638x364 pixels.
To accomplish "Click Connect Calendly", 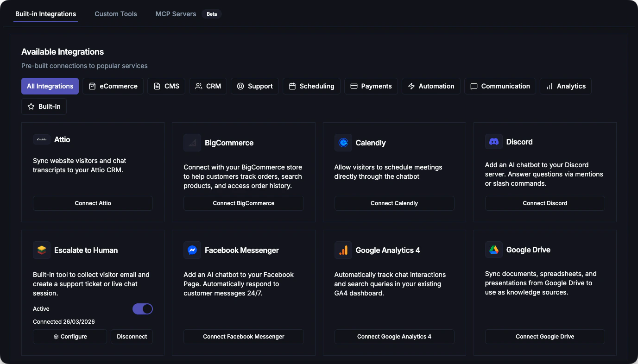I will click(x=394, y=203).
